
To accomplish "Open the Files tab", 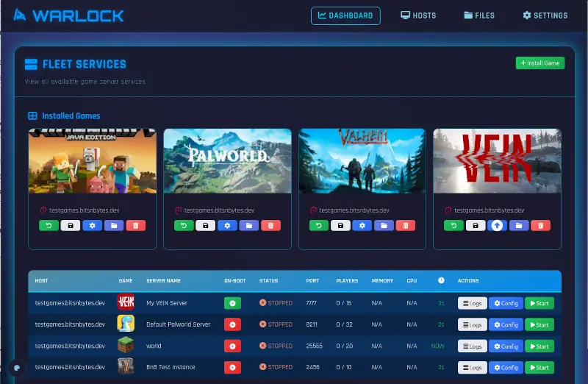I will 479,15.
